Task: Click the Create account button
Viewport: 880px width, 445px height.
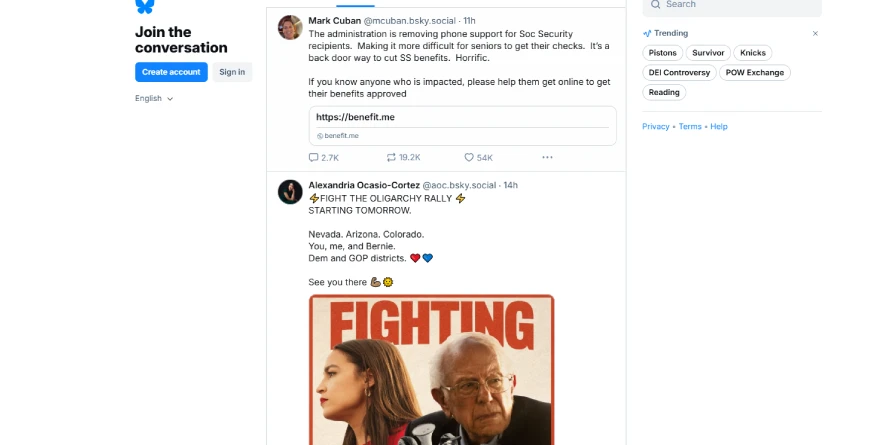Action: click(171, 72)
